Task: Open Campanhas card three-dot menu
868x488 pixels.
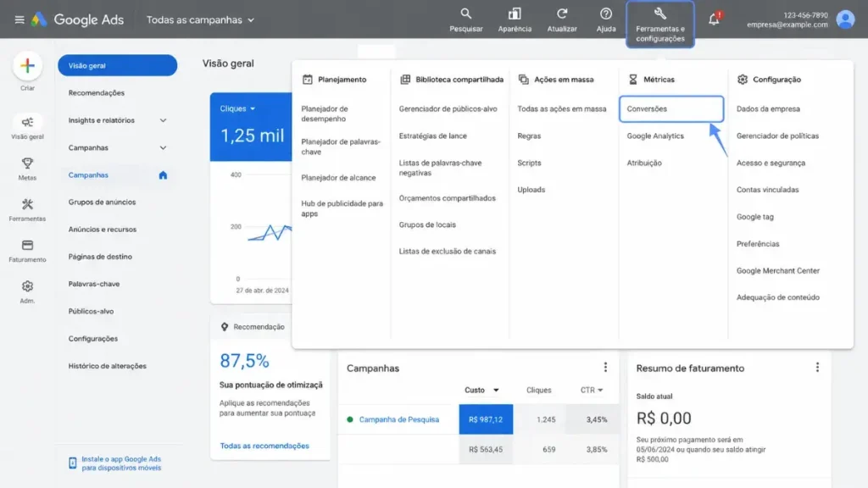Action: tap(605, 368)
